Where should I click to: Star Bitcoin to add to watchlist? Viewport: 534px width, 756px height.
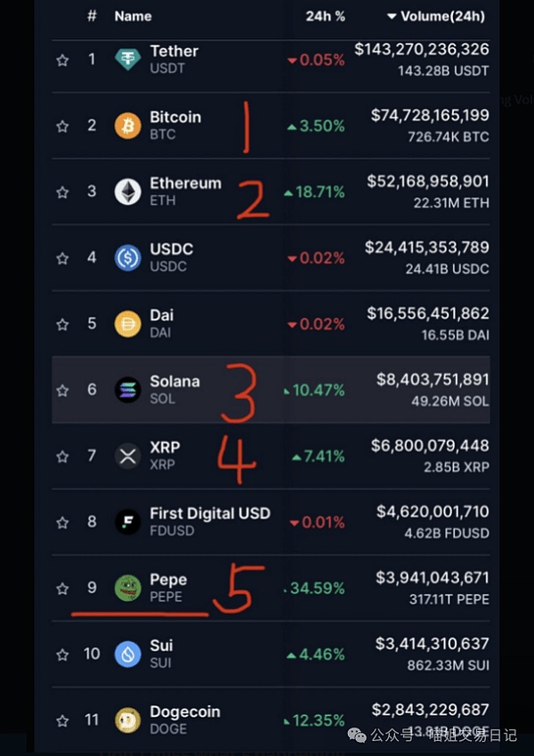(62, 126)
